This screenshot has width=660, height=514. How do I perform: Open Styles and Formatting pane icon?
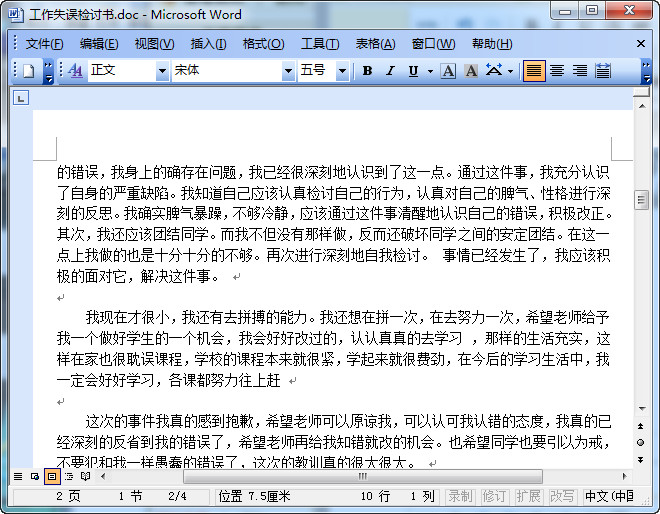pyautogui.click(x=75, y=71)
